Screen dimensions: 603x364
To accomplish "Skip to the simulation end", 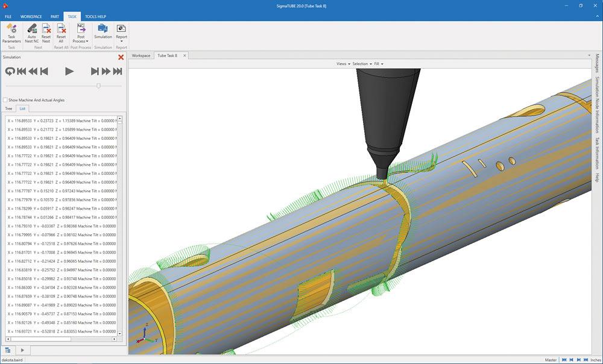I will [x=118, y=72].
